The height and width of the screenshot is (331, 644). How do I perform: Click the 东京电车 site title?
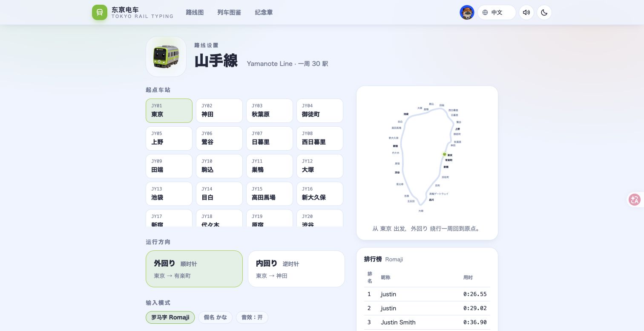click(x=125, y=9)
